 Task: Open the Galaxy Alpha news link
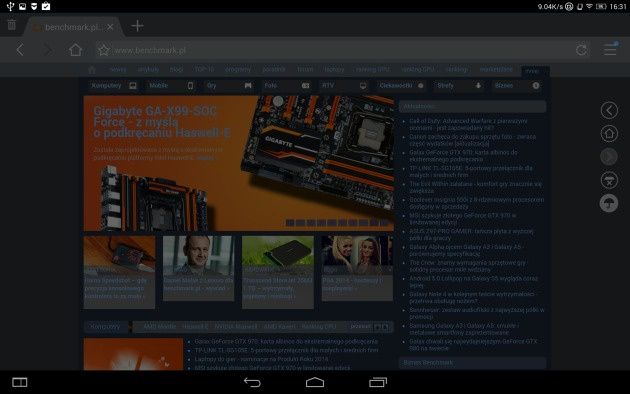click(465, 250)
